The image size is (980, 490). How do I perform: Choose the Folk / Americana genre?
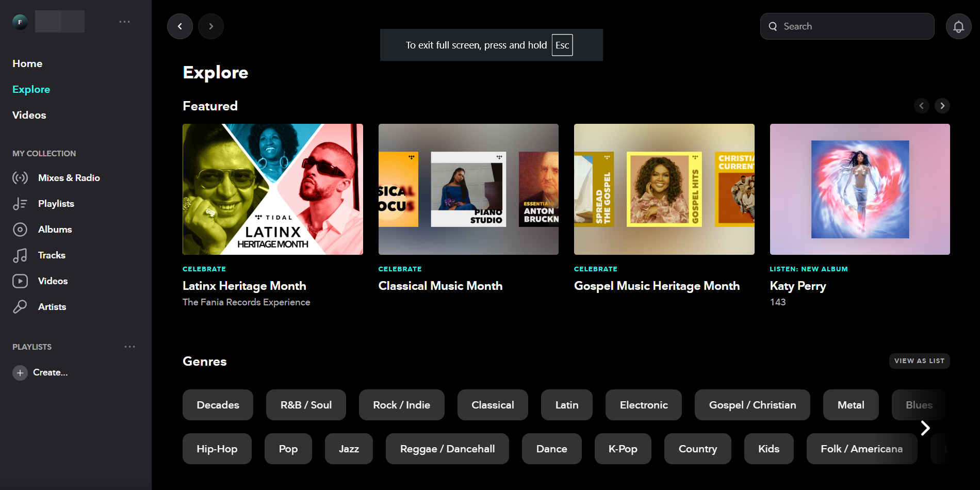[862, 449]
